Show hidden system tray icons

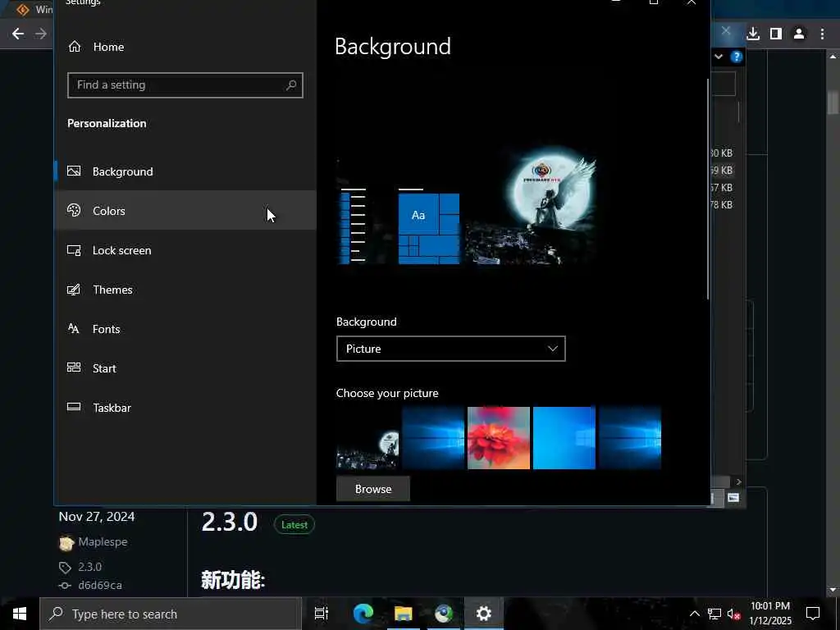(x=694, y=614)
